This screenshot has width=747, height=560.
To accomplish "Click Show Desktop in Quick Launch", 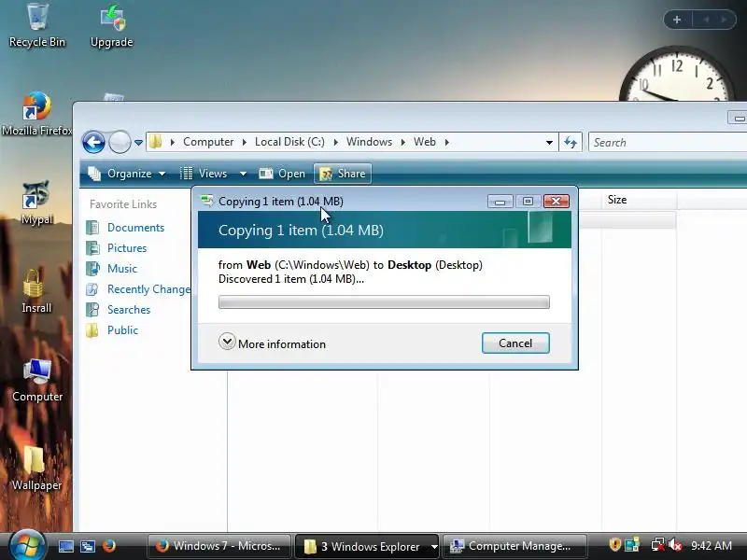I will 65,546.
